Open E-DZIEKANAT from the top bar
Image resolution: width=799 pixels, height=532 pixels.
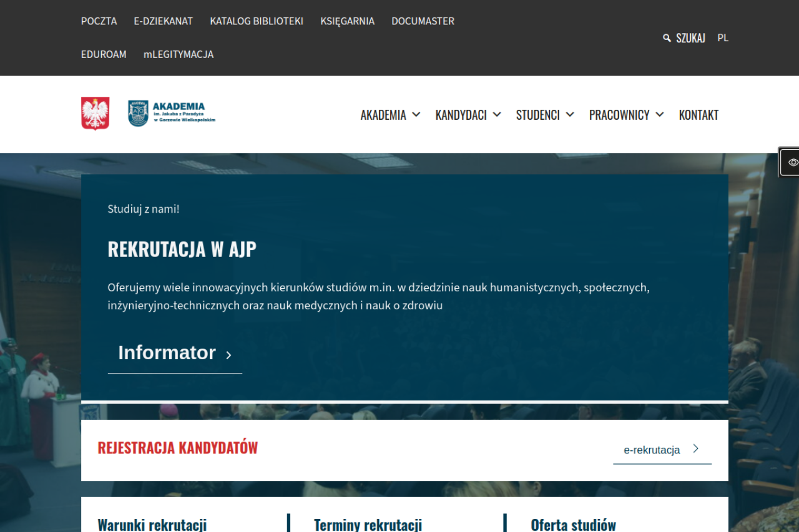coord(163,21)
